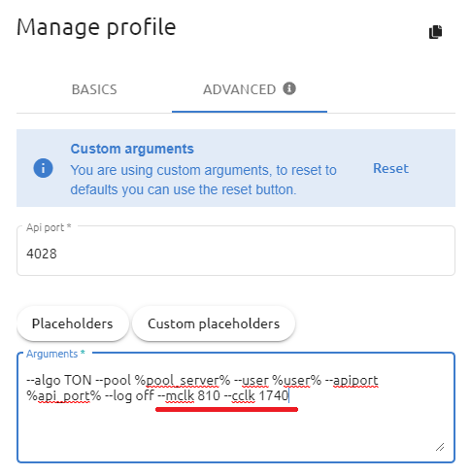This screenshot has height=476, width=471.
Task: Select the ADVANCED tab
Action: point(250,89)
